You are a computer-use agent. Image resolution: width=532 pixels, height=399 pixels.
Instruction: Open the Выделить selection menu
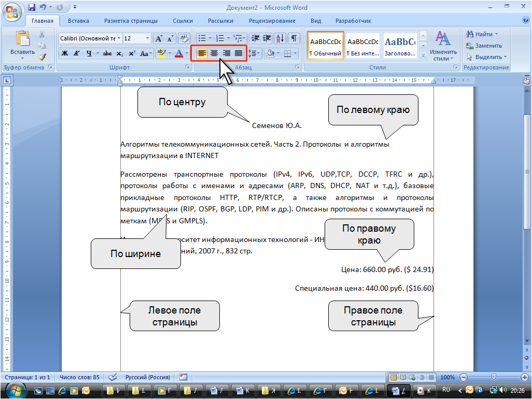(486, 57)
